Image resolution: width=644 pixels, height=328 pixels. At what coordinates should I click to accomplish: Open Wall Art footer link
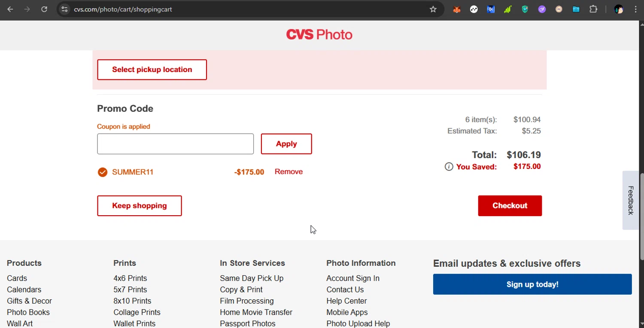pos(20,324)
